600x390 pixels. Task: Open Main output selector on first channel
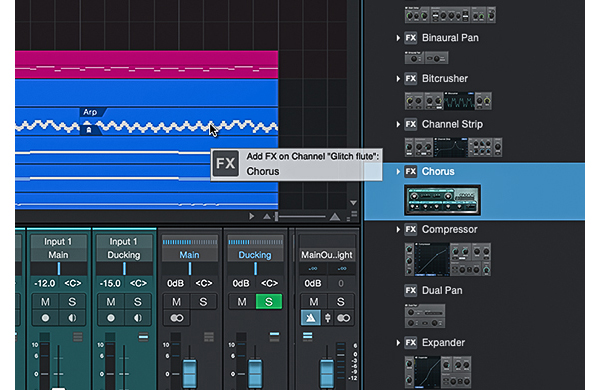tap(58, 255)
